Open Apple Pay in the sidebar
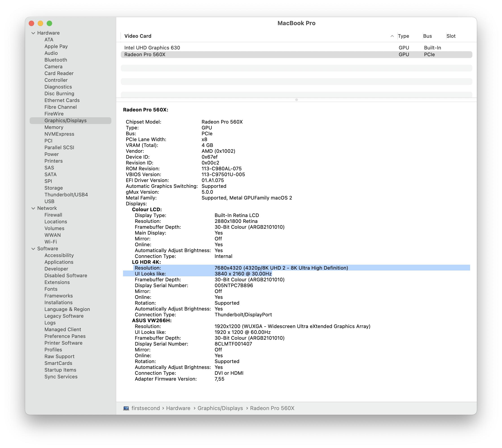The height and width of the screenshot is (448, 502). 56,47
